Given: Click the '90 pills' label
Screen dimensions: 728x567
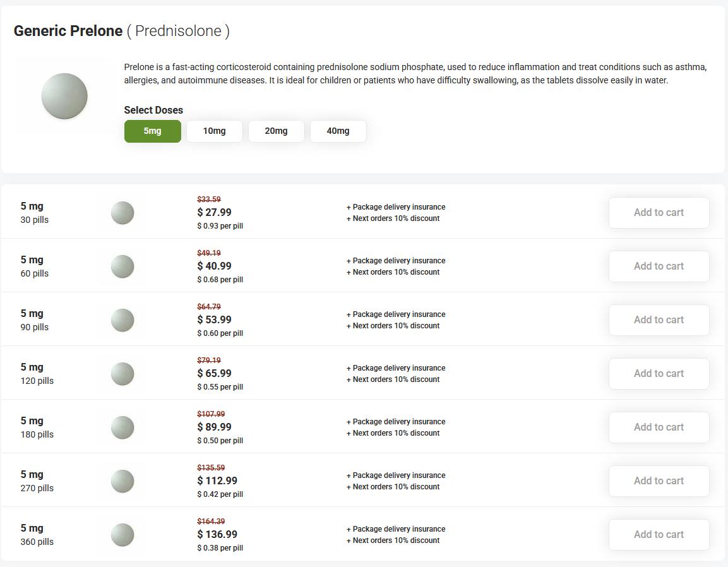Looking at the screenshot, I should coord(34,327).
